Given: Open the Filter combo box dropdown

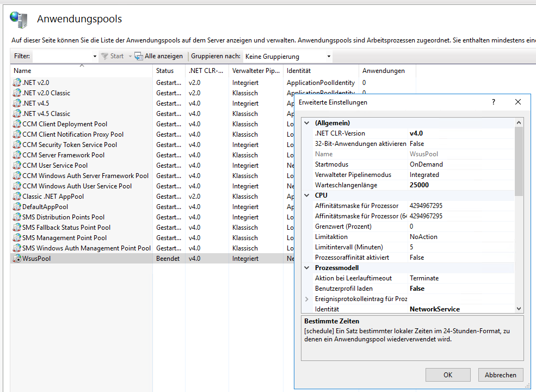Looking at the screenshot, I should pos(95,56).
